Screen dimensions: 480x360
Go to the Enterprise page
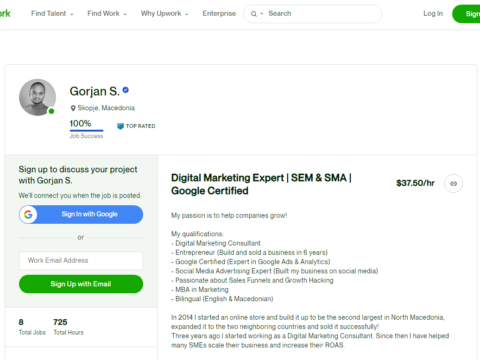(x=219, y=14)
